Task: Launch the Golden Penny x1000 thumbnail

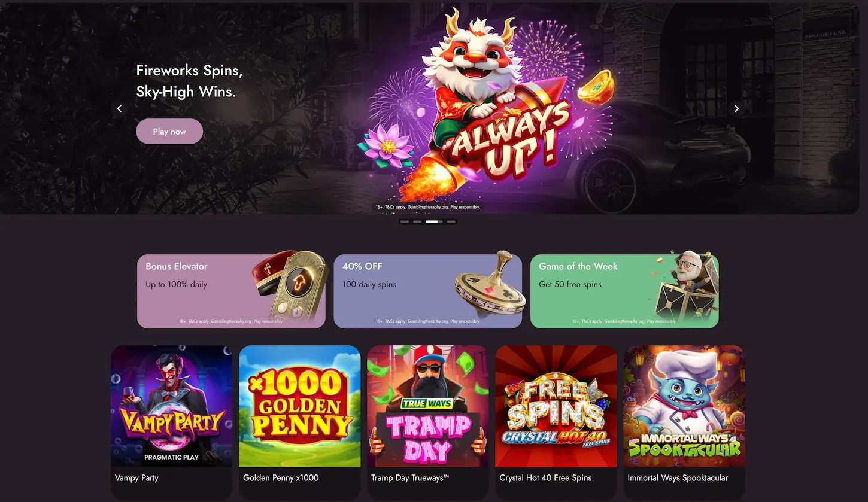Action: pos(300,406)
